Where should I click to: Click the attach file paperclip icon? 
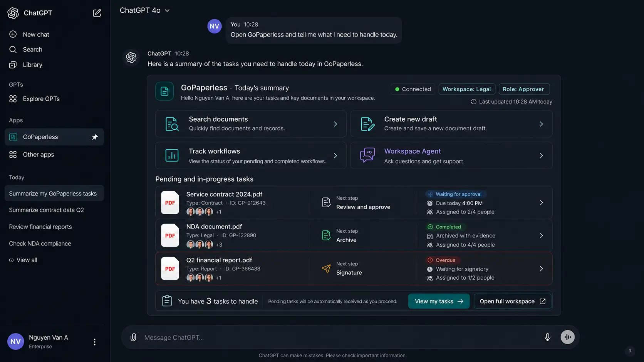point(133,337)
